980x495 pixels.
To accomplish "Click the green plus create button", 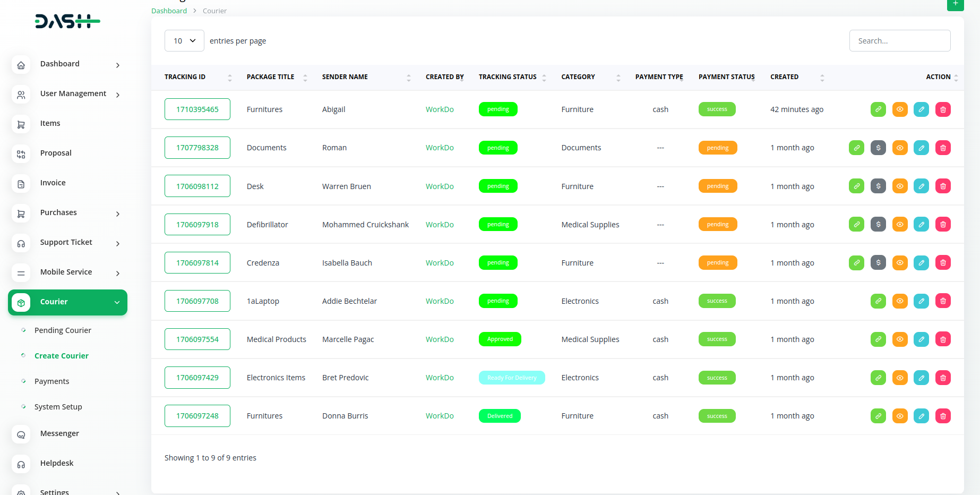I will click(955, 4).
